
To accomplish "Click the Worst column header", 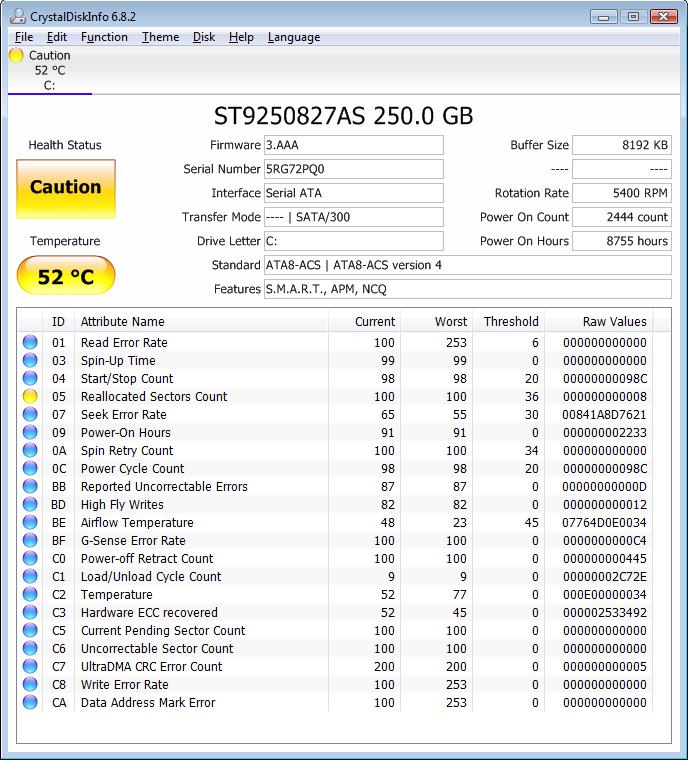I will pyautogui.click(x=436, y=321).
